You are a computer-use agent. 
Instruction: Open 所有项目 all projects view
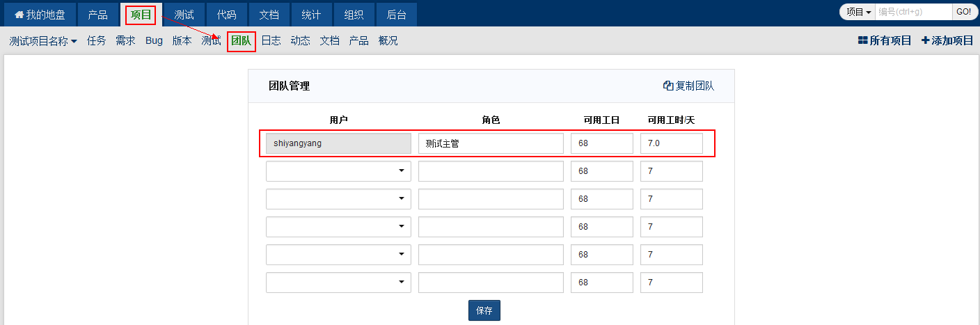pyautogui.click(x=885, y=41)
